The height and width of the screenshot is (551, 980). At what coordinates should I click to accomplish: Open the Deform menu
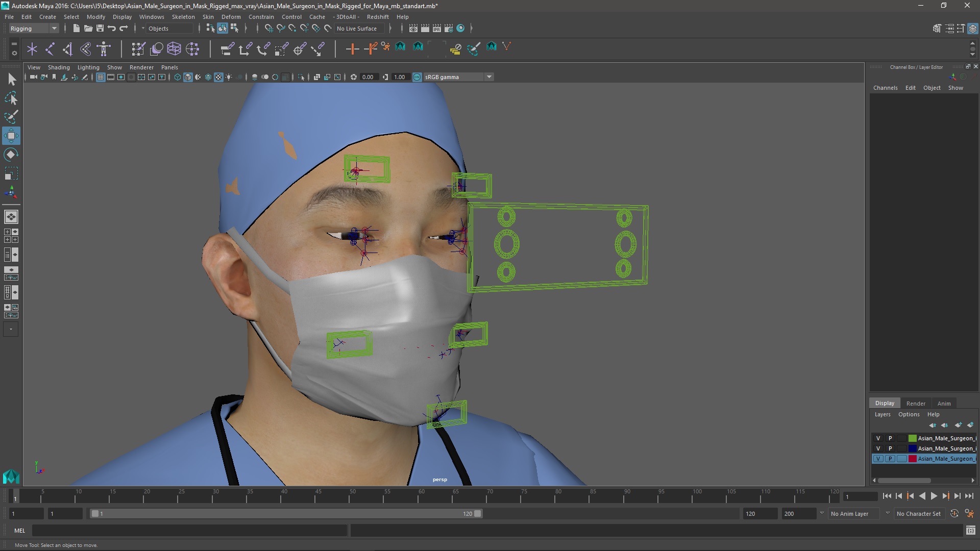(231, 17)
